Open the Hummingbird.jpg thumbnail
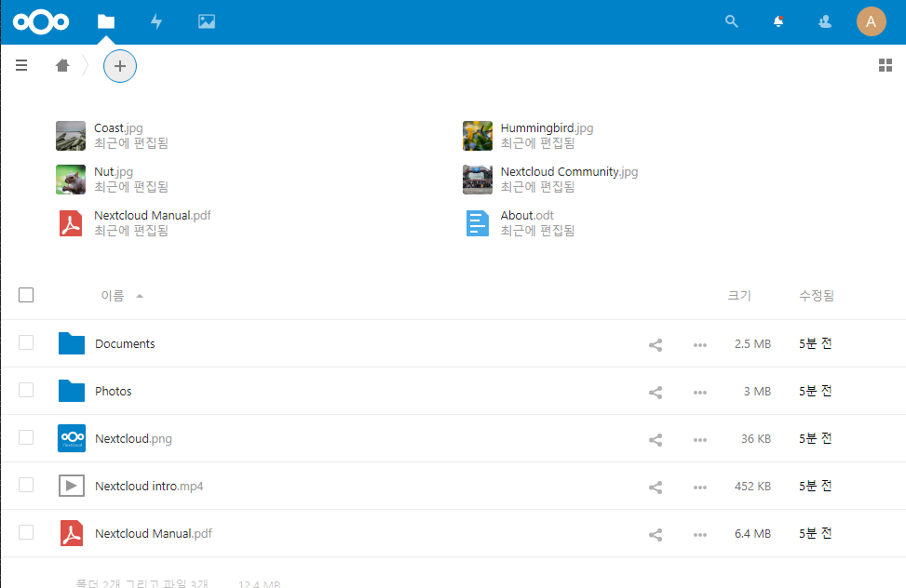 tap(478, 136)
